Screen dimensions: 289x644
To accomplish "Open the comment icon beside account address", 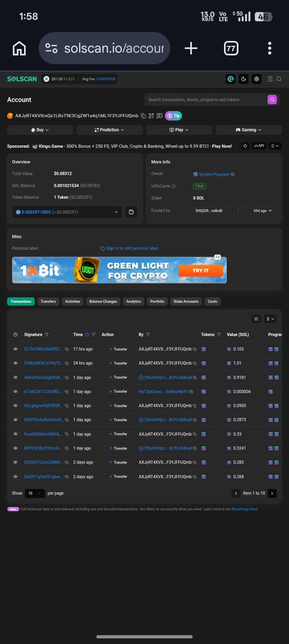I will (160, 115).
